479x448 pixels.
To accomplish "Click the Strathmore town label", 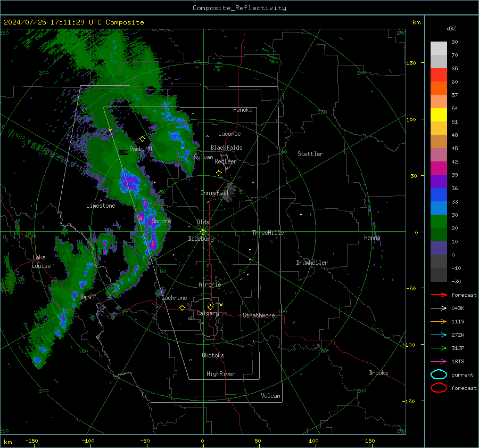I will click(x=259, y=315).
